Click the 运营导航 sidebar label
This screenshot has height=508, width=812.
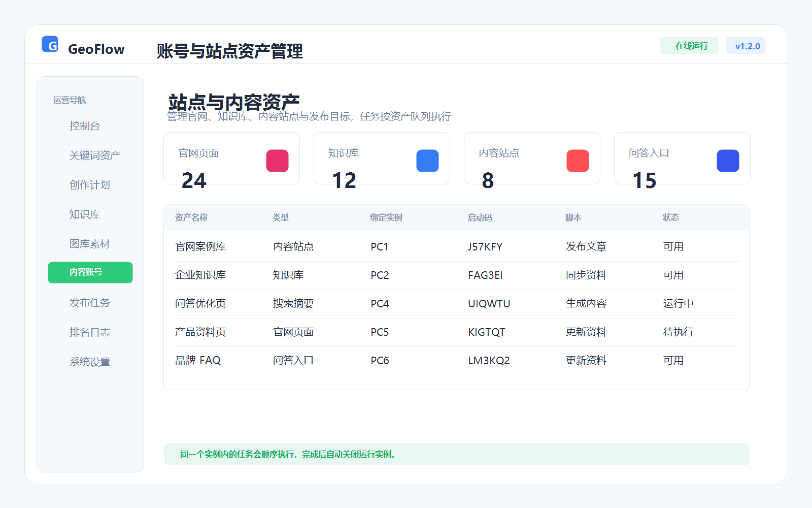point(70,100)
